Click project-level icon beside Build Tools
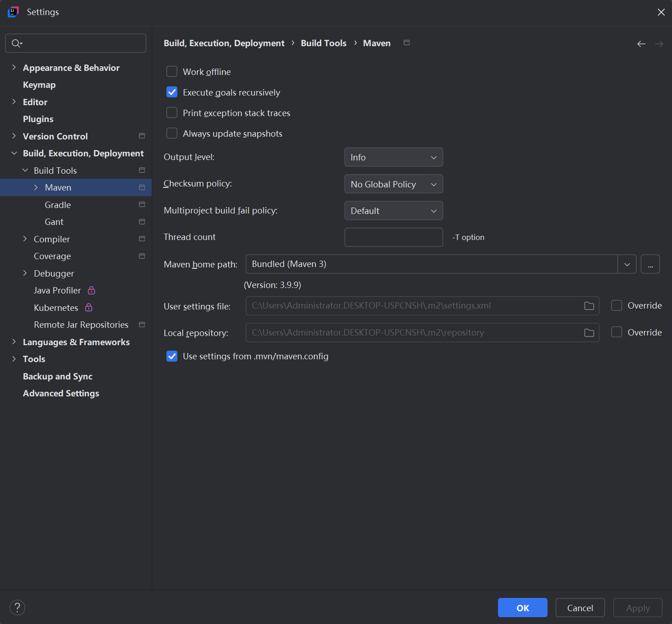 coord(142,170)
